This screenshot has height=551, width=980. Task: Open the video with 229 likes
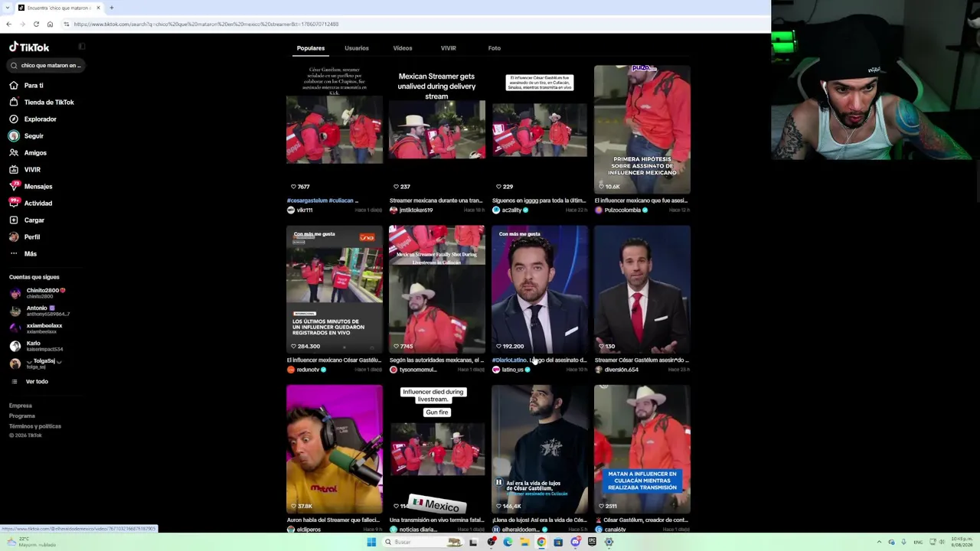pos(540,129)
